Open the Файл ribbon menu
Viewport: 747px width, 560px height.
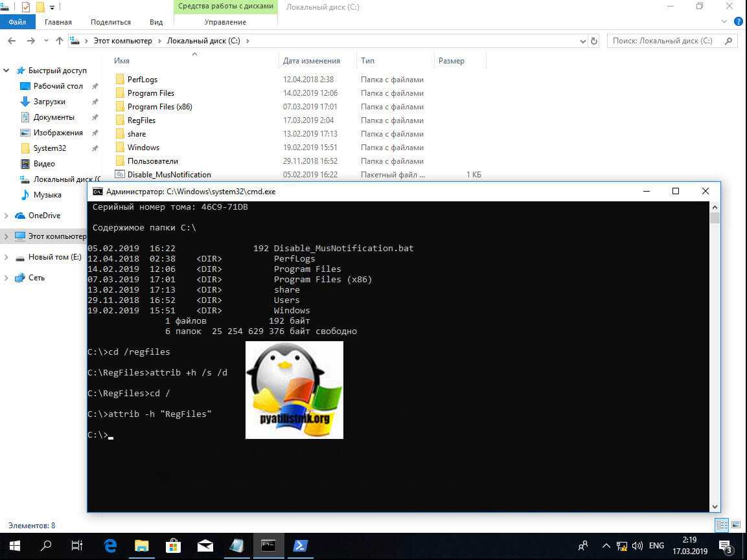tap(17, 22)
